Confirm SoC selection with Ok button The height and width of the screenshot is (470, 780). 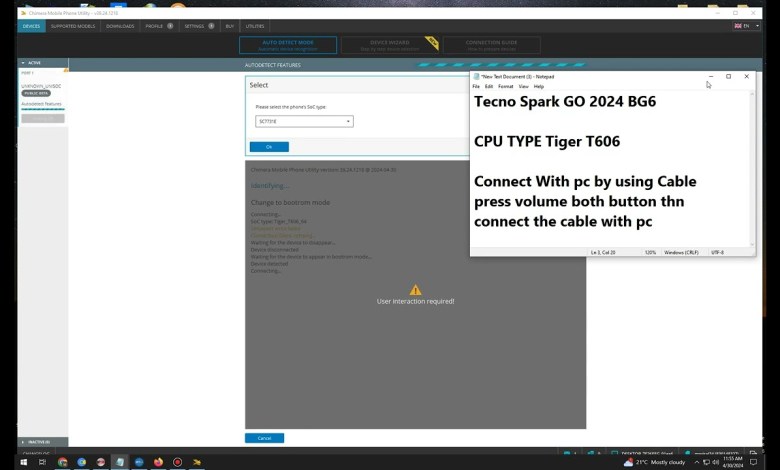(269, 147)
